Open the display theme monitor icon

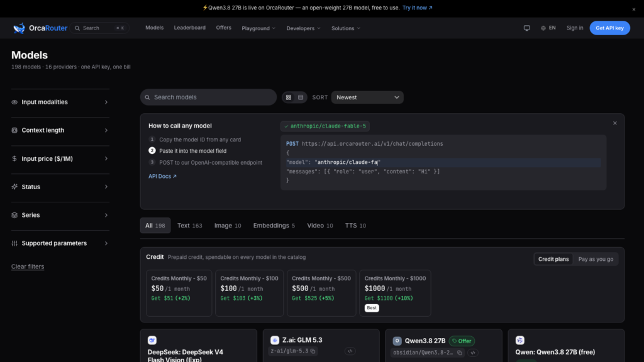coord(526,28)
